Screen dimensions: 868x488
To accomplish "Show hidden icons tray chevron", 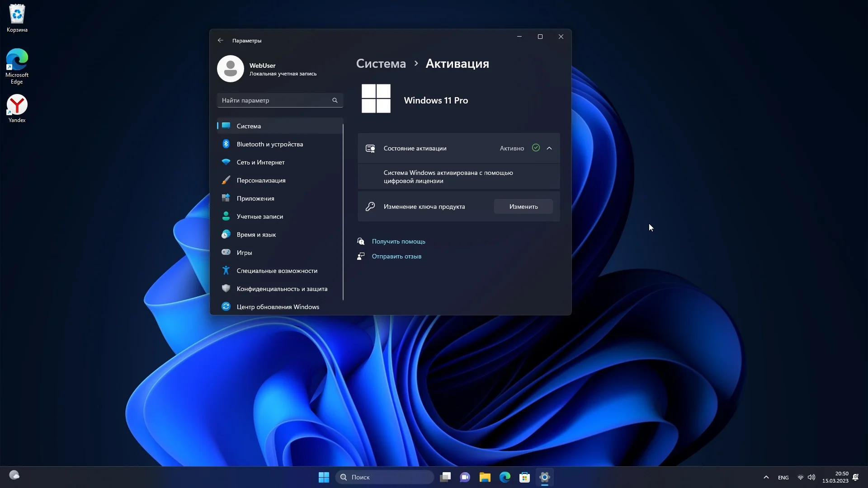I will (766, 477).
